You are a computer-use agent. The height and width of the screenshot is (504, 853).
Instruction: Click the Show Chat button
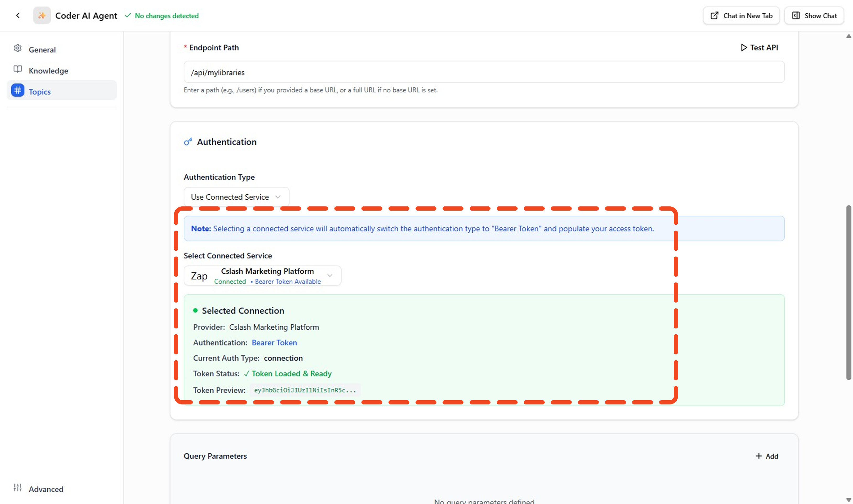(814, 16)
